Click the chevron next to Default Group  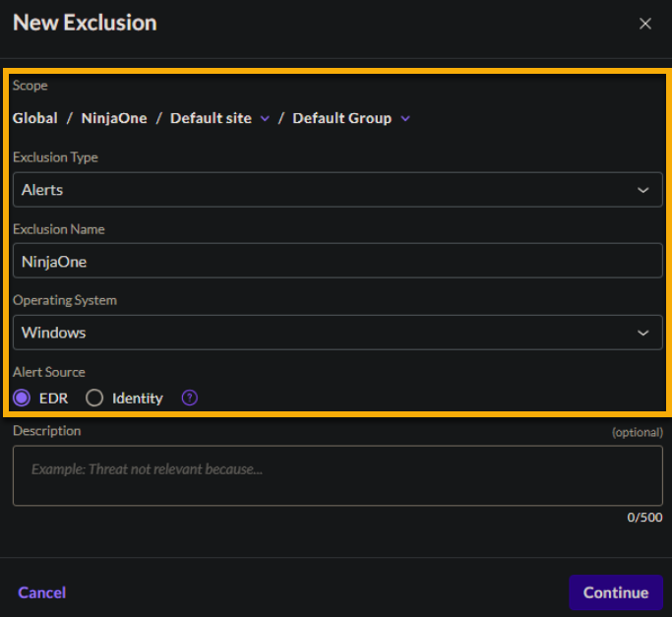(x=405, y=119)
